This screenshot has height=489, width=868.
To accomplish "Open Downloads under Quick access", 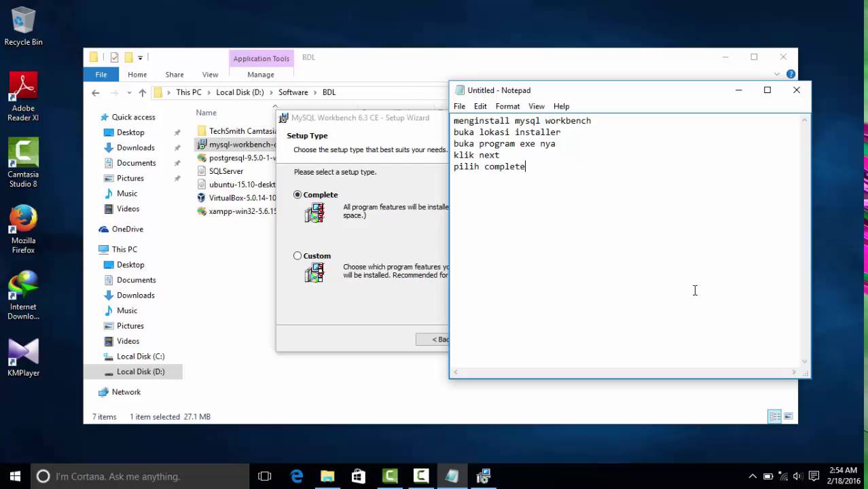I will pos(135,148).
